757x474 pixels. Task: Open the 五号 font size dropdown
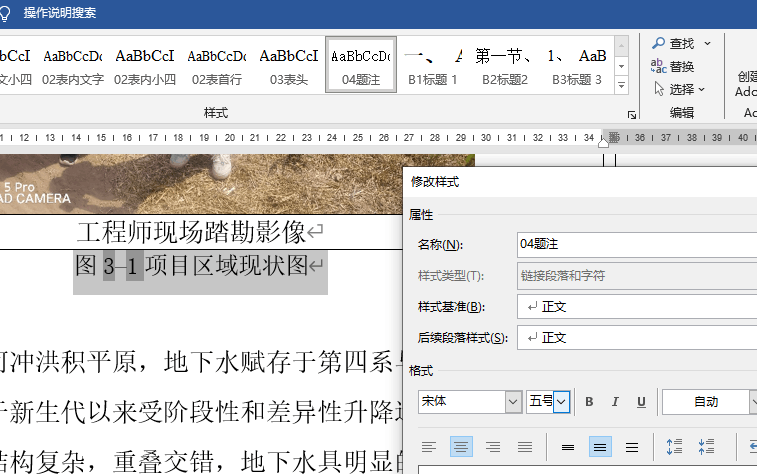coord(561,402)
